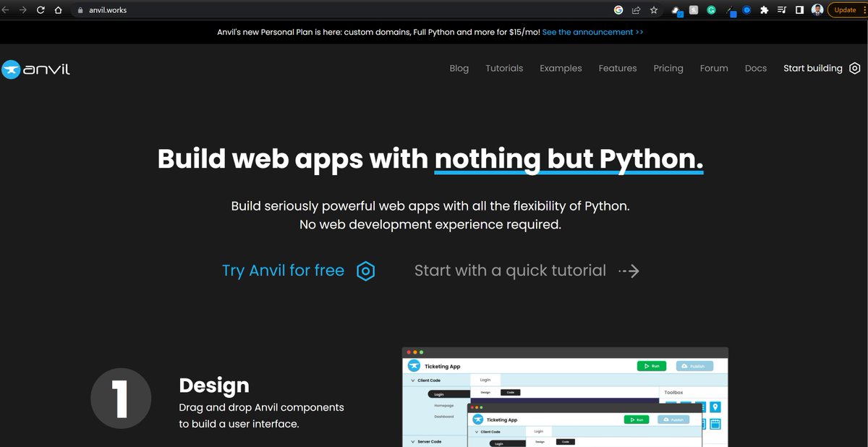
Task: Reload the anvil.works page
Action: click(x=41, y=10)
